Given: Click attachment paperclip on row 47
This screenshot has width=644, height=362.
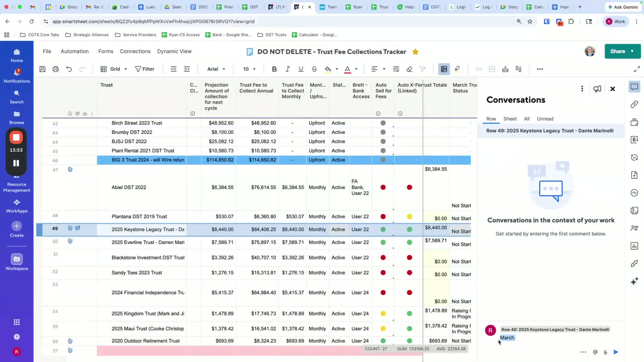Looking at the screenshot, I should point(70,170).
